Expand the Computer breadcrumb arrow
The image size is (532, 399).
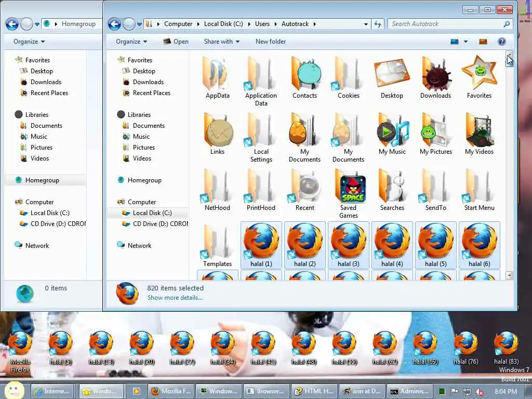coord(198,24)
